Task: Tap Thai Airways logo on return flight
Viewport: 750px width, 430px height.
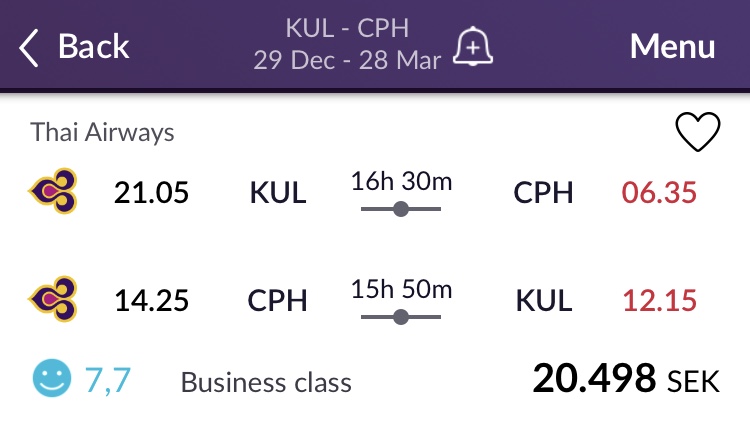Action: pos(53,299)
